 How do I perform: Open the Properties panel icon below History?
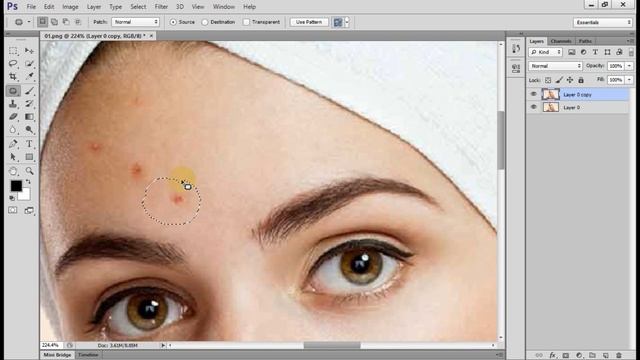coord(516,68)
